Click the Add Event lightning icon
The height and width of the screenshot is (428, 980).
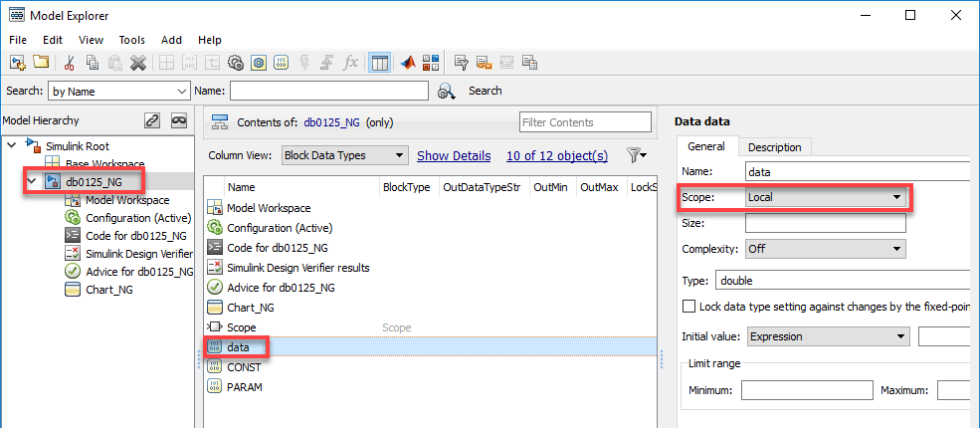(x=304, y=63)
